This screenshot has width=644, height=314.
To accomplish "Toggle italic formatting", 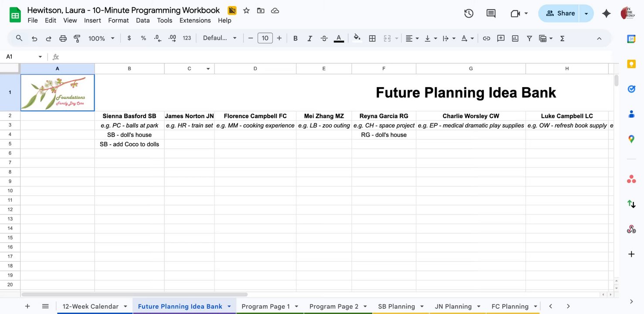I will 310,38.
